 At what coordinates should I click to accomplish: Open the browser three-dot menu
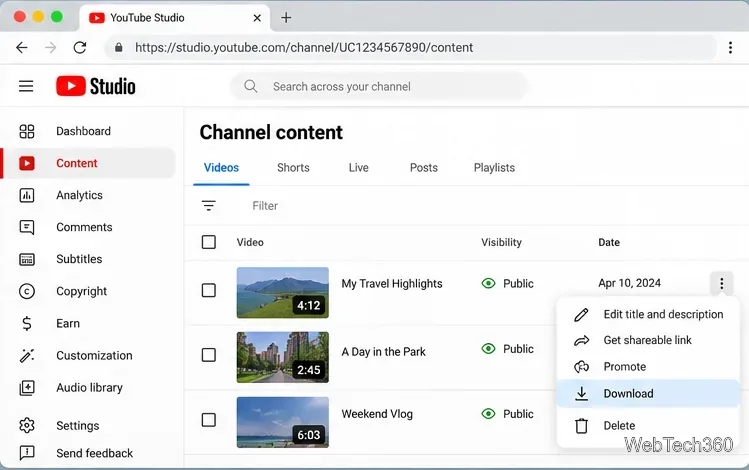730,47
